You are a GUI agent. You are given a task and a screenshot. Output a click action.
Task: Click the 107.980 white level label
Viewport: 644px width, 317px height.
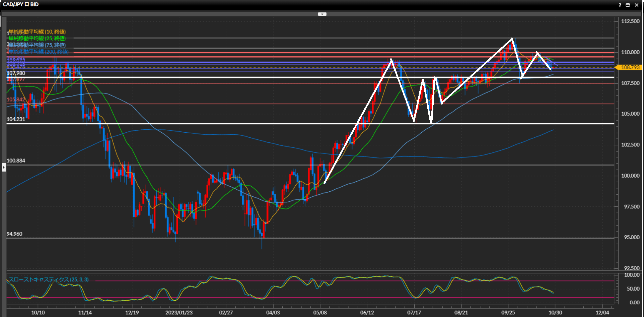point(16,73)
